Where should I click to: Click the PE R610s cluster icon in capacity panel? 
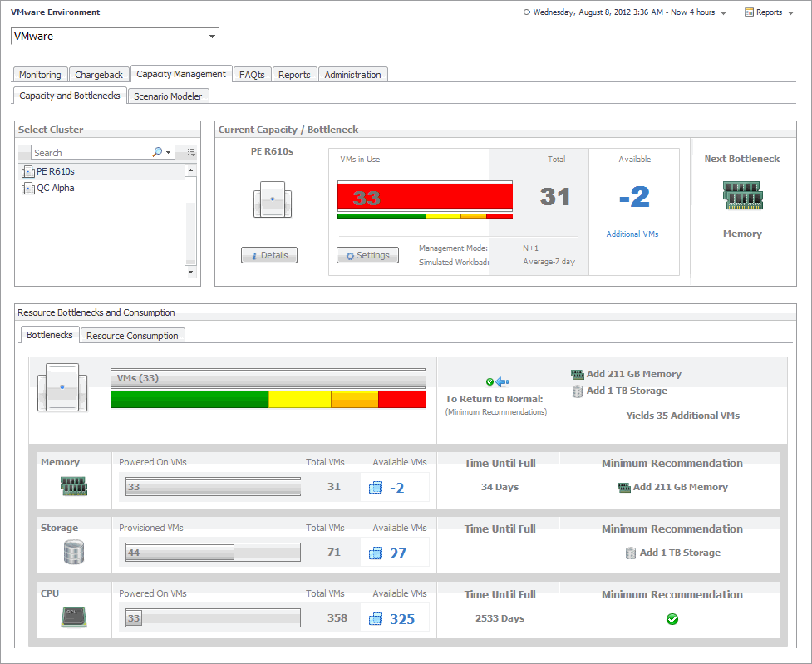272,200
